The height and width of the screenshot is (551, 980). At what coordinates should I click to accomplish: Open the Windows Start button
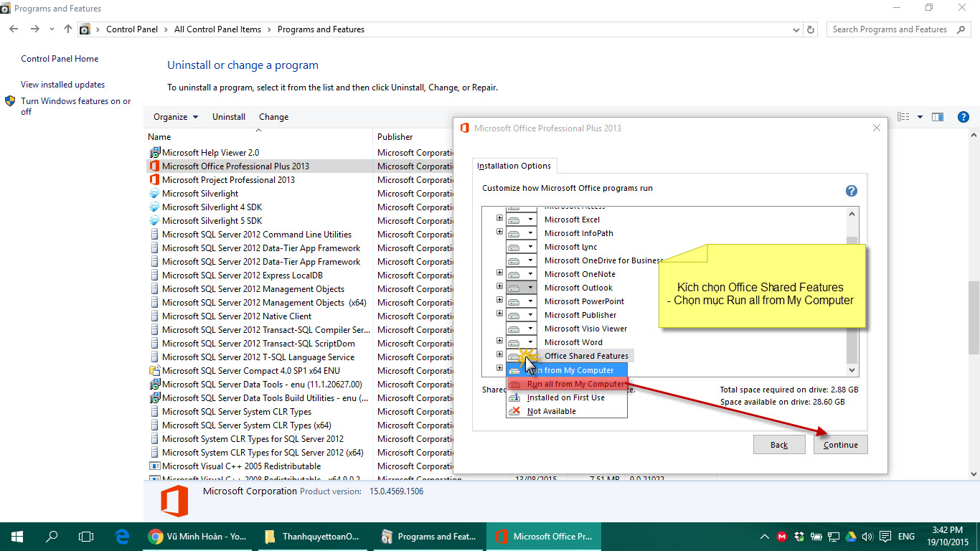click(17, 537)
